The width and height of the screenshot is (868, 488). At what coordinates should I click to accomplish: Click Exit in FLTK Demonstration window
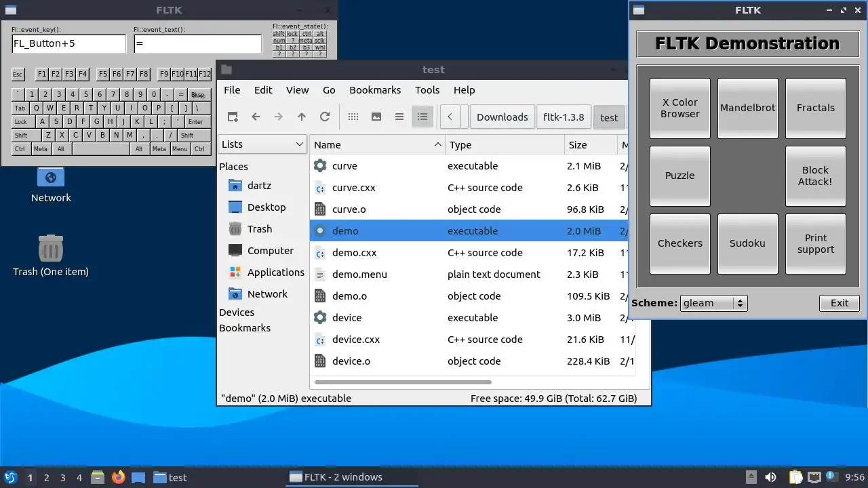840,303
